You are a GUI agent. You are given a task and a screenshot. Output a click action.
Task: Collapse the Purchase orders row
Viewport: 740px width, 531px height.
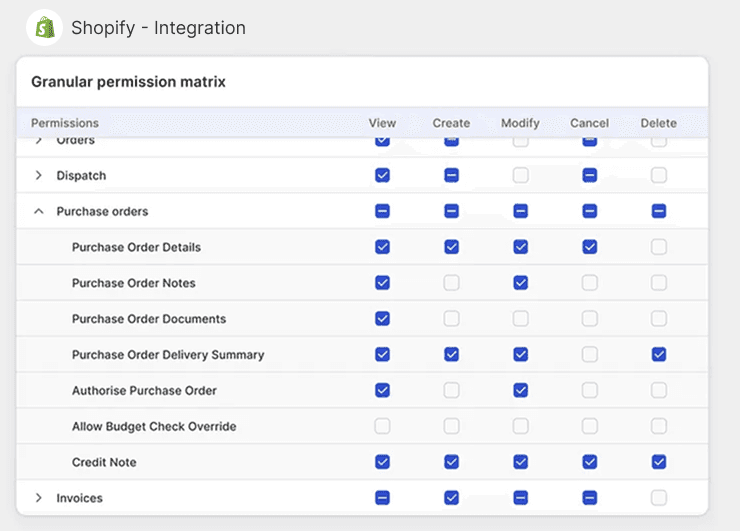coord(39,212)
